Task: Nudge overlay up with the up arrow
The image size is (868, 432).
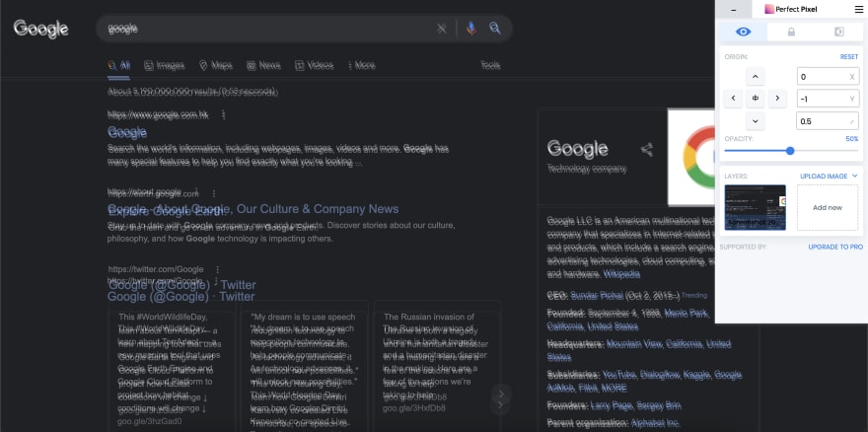Action: [756, 76]
